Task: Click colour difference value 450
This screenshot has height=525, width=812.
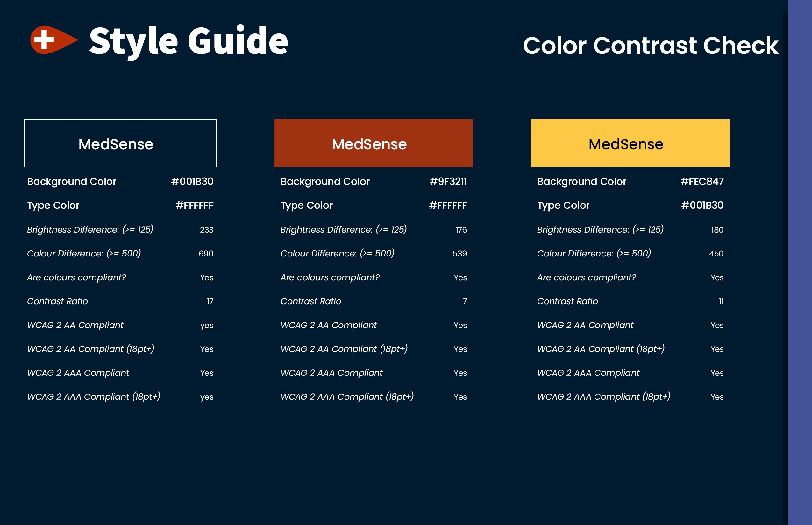Action: click(x=716, y=254)
